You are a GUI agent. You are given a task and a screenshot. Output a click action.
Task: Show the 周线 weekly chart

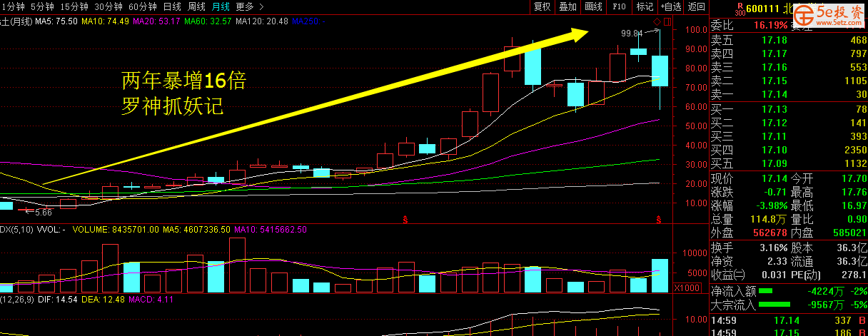pos(196,6)
